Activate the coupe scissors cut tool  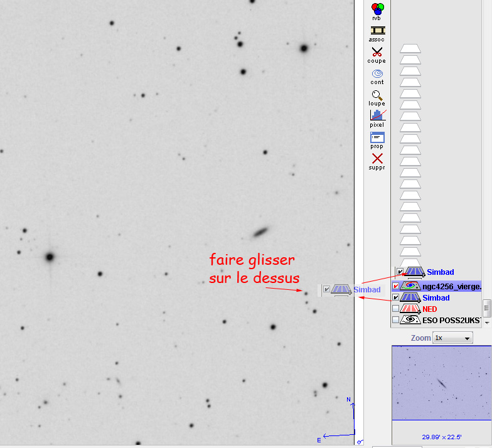point(377,55)
